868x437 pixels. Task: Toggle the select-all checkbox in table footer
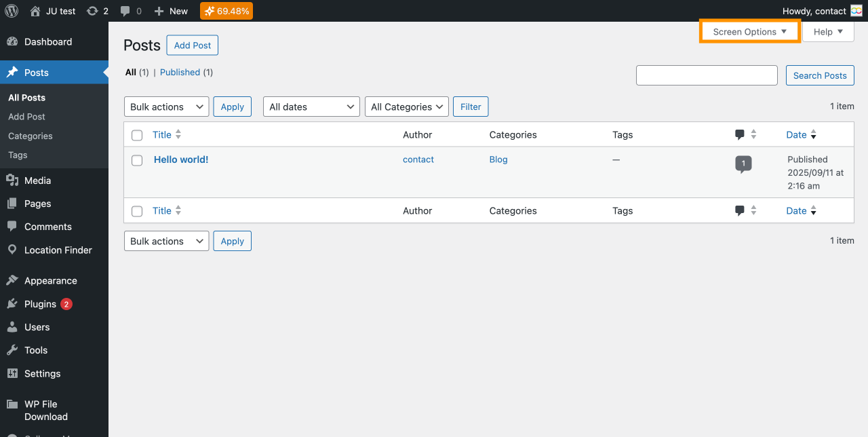[137, 211]
